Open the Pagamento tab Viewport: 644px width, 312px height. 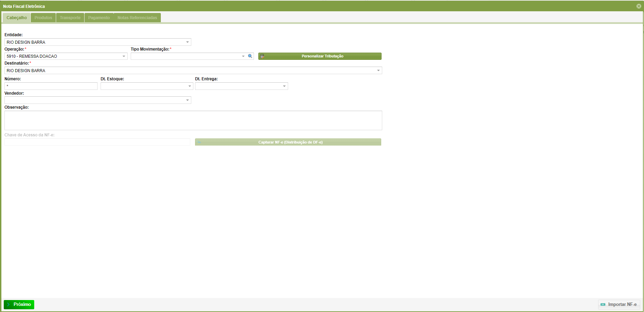click(99, 17)
